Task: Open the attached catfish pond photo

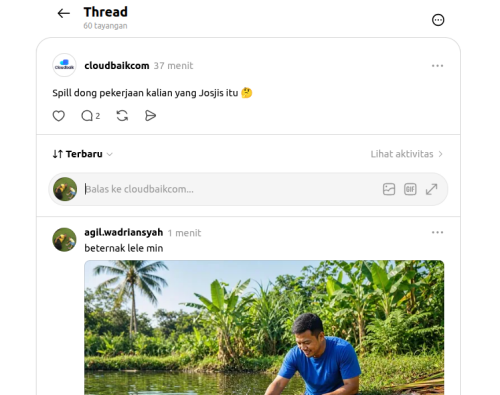Action: 264,328
